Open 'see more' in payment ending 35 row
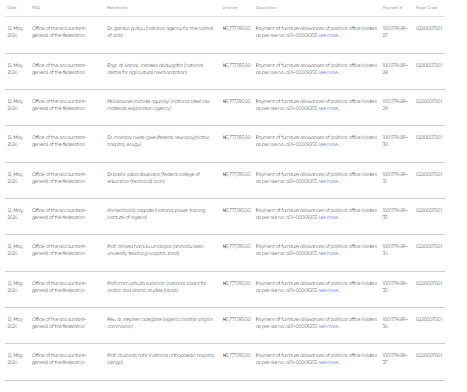 329,290
